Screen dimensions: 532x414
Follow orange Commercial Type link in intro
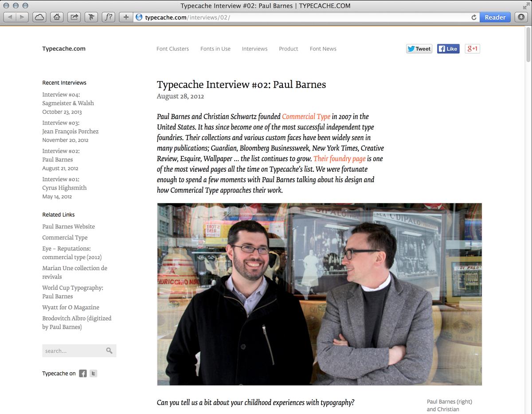pos(306,117)
